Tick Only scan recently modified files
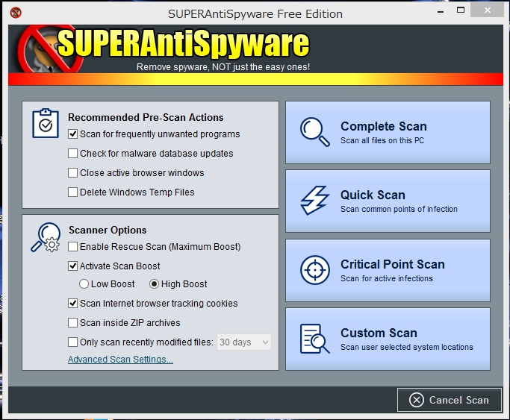This screenshot has height=420, width=510. [x=72, y=342]
